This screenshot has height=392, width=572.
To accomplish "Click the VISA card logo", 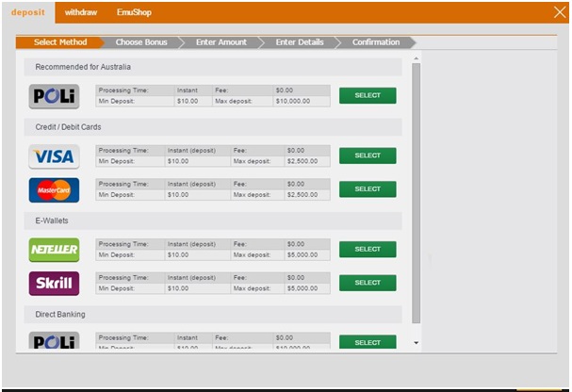I will [54, 156].
